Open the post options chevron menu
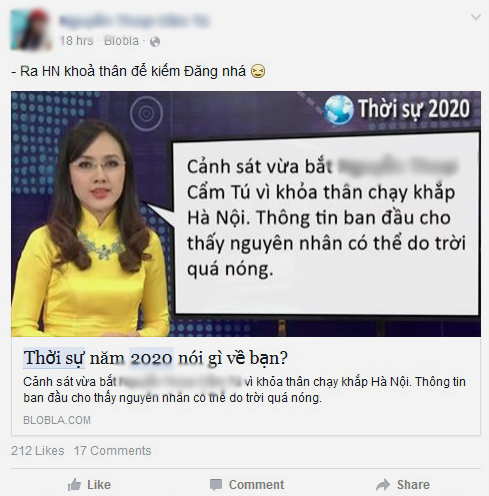The width and height of the screenshot is (489, 496). pos(476,17)
